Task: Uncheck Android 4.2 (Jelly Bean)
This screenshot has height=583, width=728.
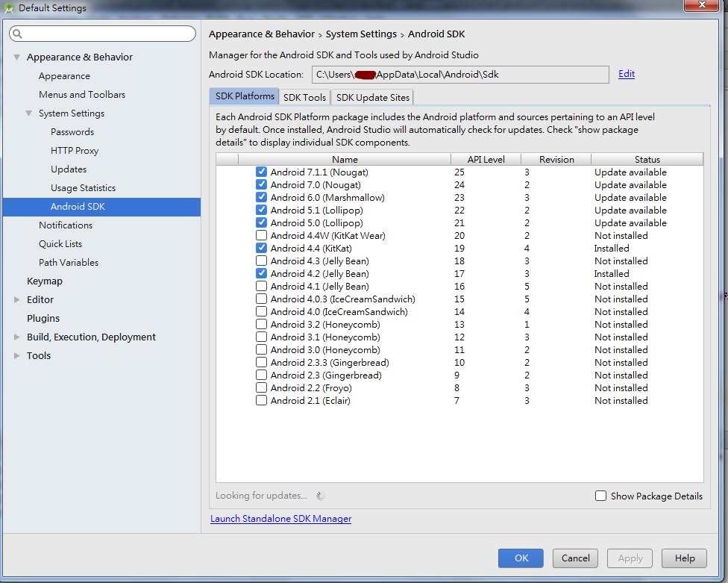Action: click(x=261, y=274)
